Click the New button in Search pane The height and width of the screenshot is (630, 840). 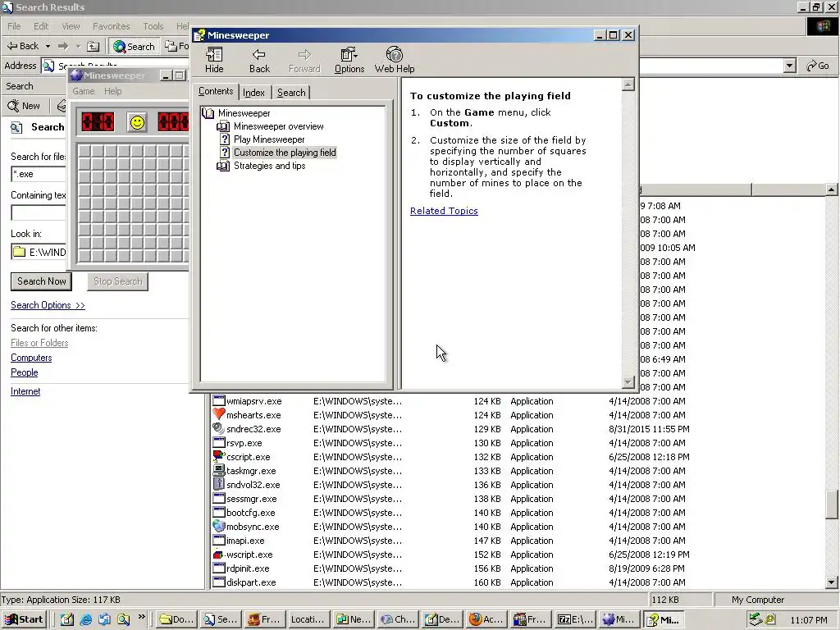pos(25,106)
